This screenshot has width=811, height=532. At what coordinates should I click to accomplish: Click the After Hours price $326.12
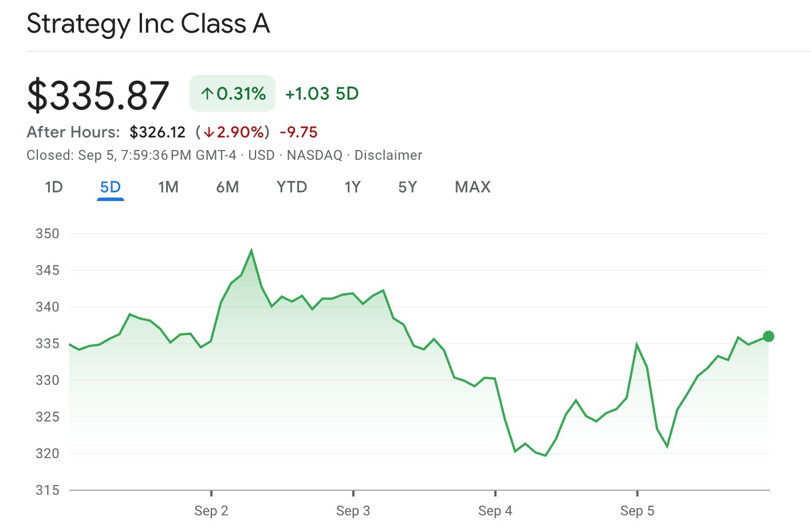tap(158, 132)
